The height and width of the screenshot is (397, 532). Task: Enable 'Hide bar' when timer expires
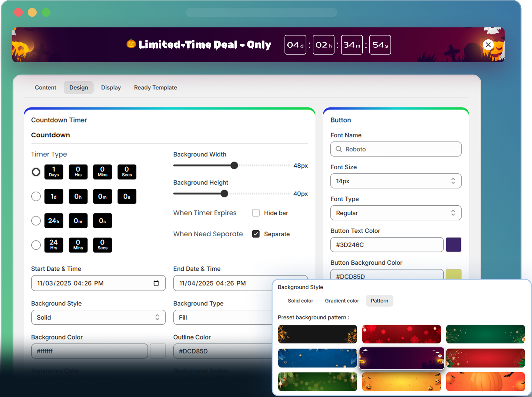256,213
